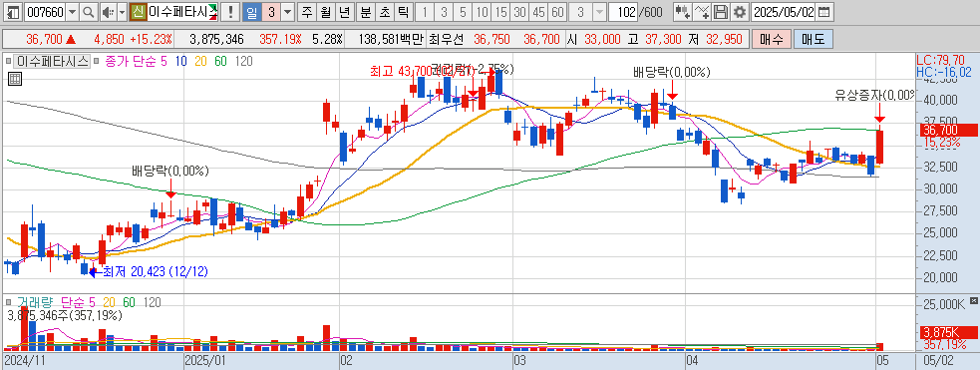Viewport: 980px width, 370px height.
Task: Click the green 신 badge icon
Action: 138,12
